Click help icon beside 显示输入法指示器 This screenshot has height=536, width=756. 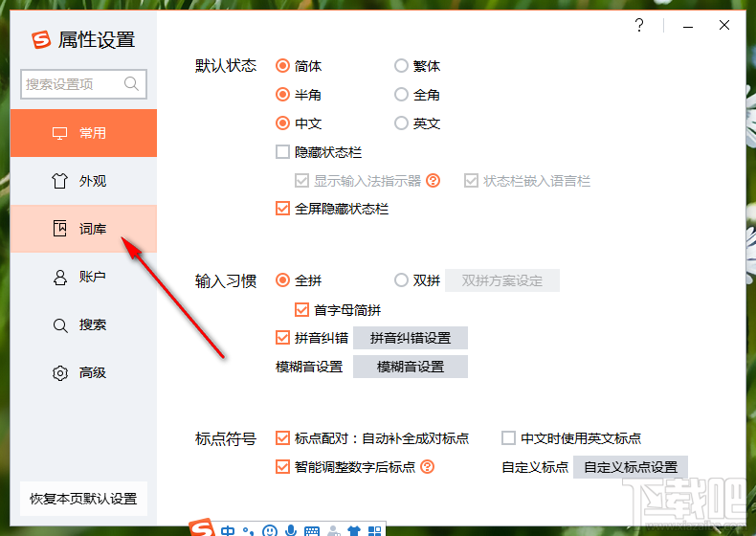point(433,181)
